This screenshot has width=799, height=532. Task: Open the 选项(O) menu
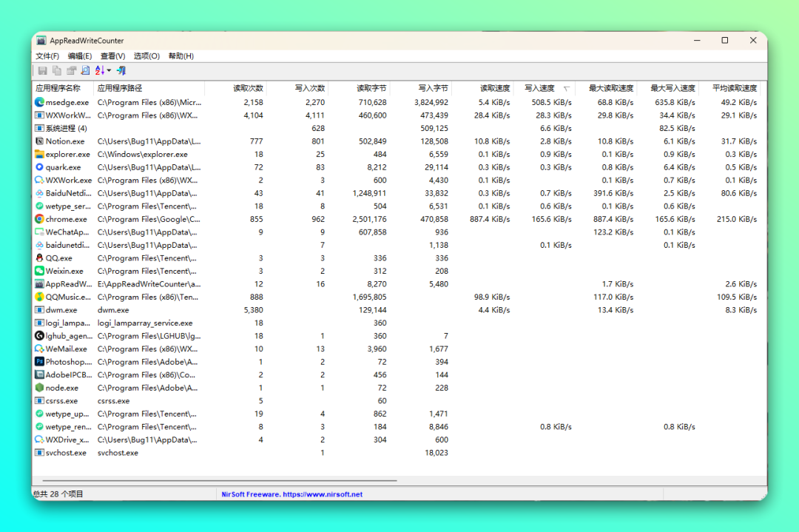146,56
